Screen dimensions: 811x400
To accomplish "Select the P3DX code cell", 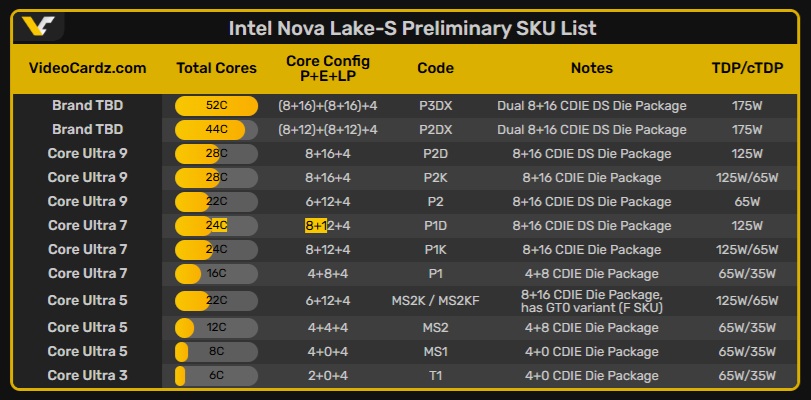I will (x=435, y=106).
